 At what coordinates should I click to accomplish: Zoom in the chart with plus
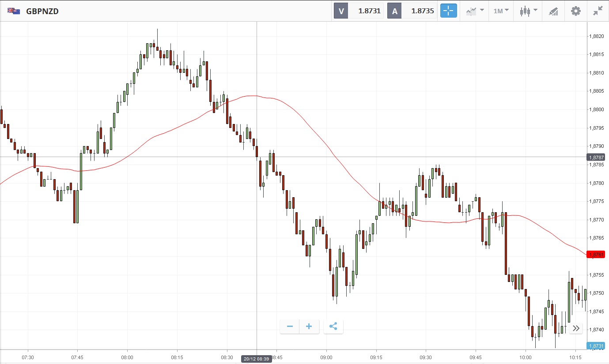309,326
